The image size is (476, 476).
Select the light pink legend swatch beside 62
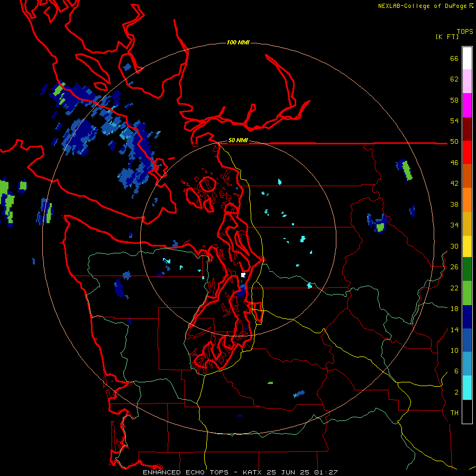[467, 81]
